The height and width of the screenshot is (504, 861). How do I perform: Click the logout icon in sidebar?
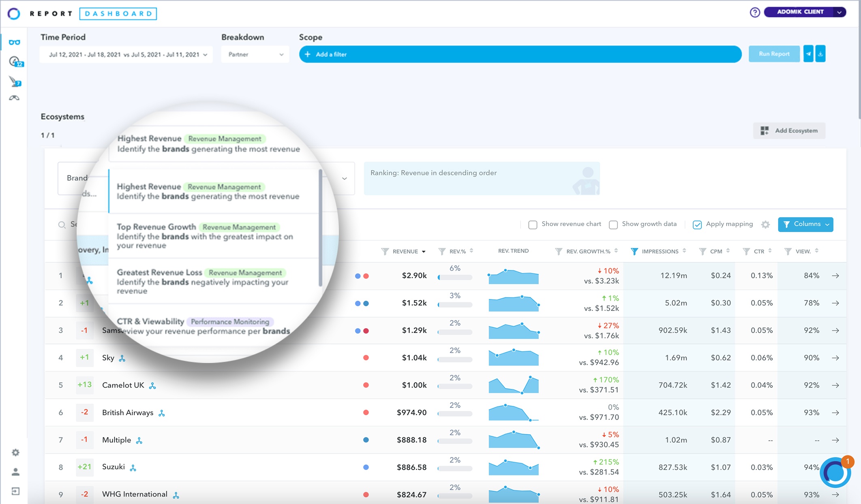point(15,491)
